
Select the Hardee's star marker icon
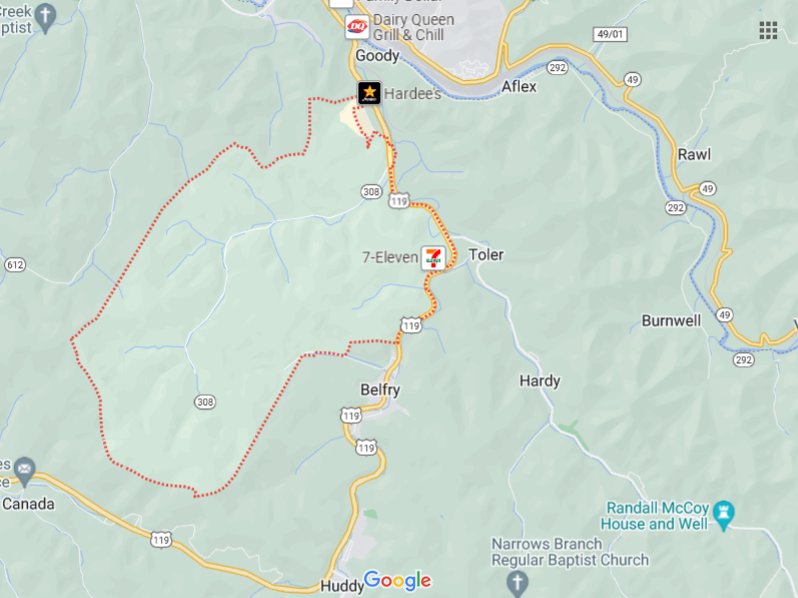pyautogui.click(x=369, y=93)
